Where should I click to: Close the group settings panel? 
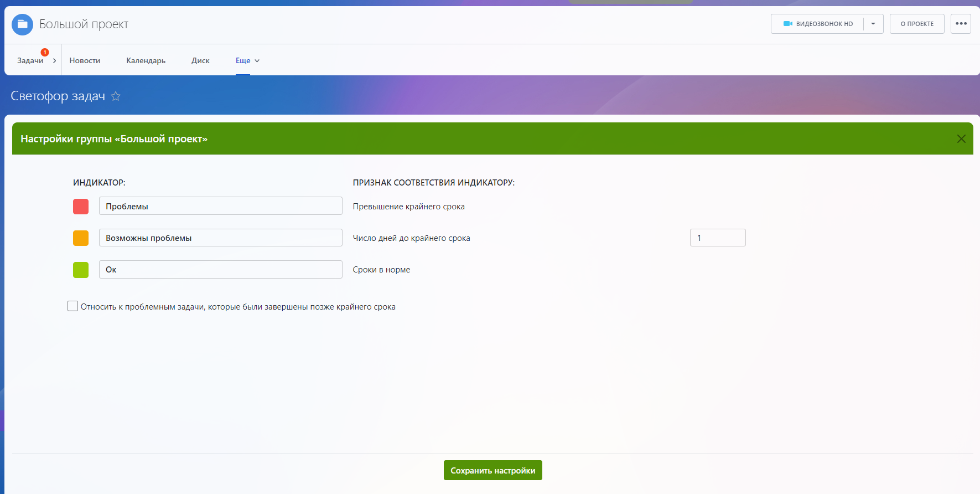click(961, 139)
